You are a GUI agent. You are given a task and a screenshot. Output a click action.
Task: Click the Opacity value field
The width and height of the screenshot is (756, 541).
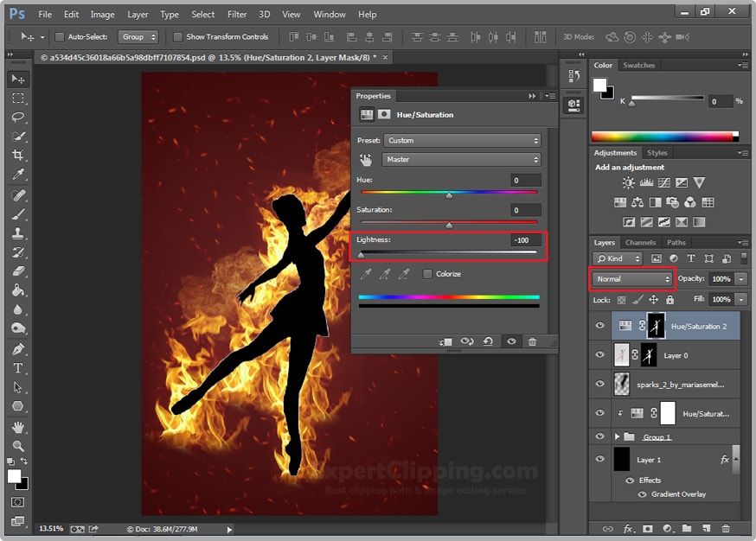click(x=721, y=279)
